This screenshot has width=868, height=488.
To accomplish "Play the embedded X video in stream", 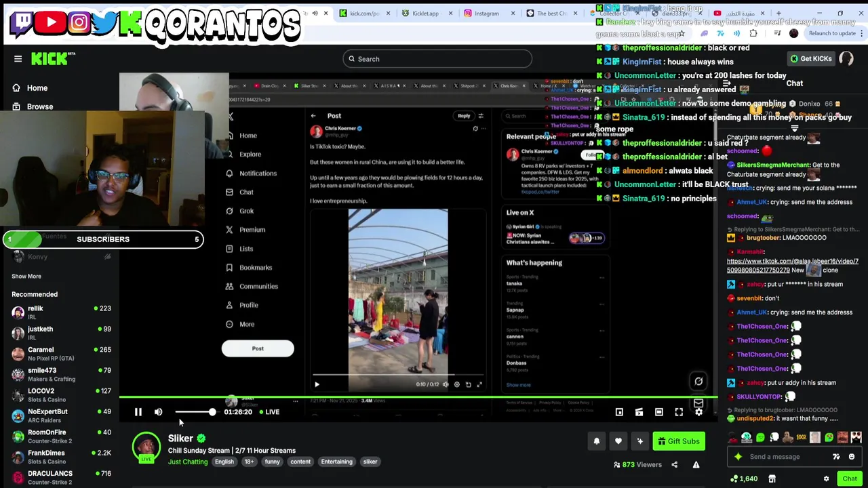I will click(x=317, y=384).
